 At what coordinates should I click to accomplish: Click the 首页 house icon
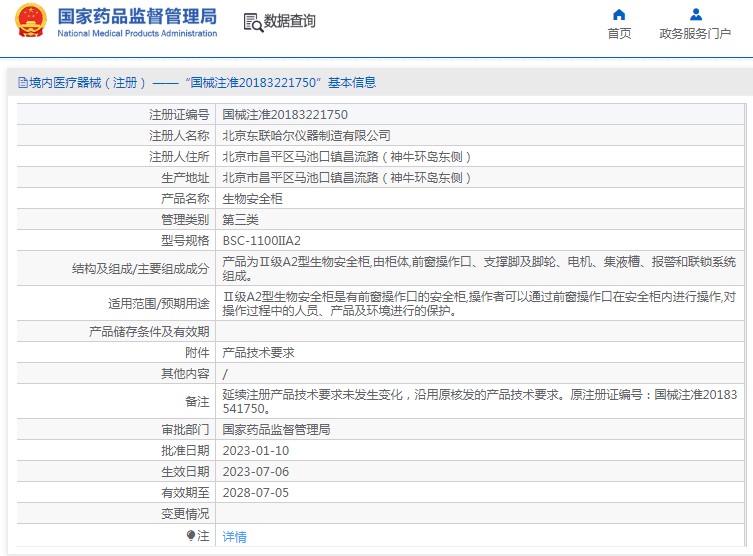pos(619,14)
